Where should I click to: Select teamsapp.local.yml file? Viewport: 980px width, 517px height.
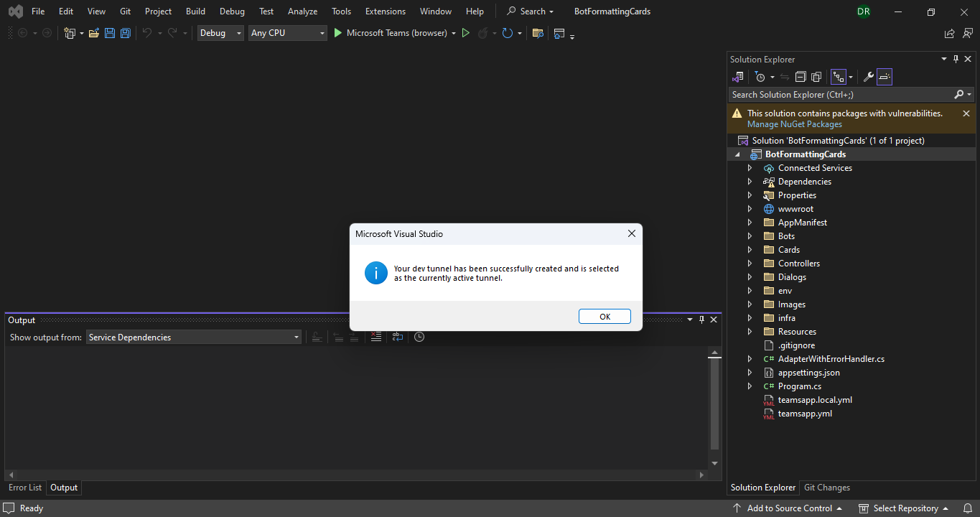[815, 400]
